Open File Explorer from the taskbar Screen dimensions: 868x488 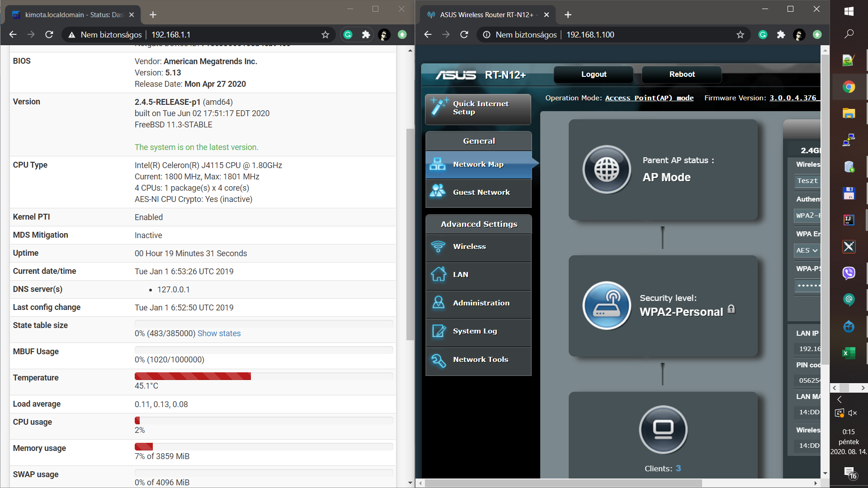coord(849,113)
